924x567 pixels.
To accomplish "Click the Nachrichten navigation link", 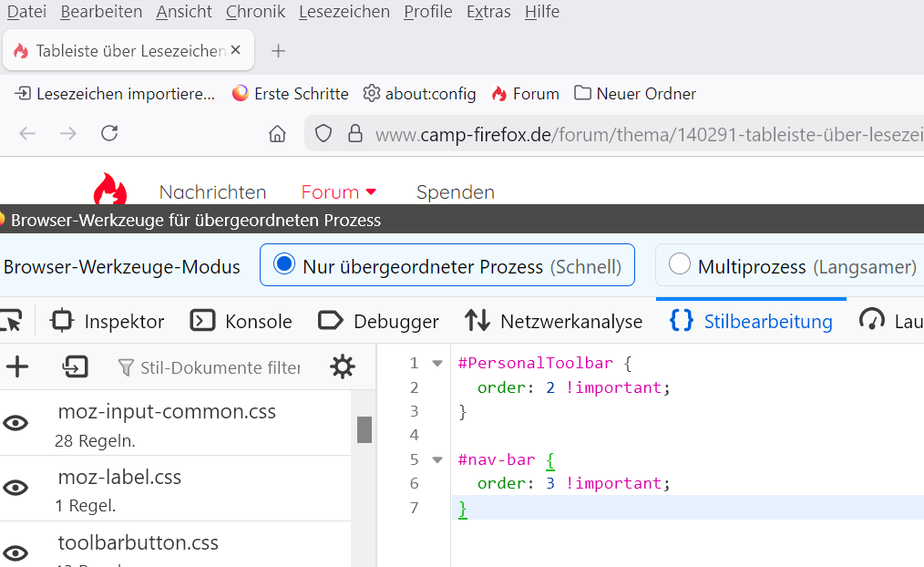I will click(212, 192).
